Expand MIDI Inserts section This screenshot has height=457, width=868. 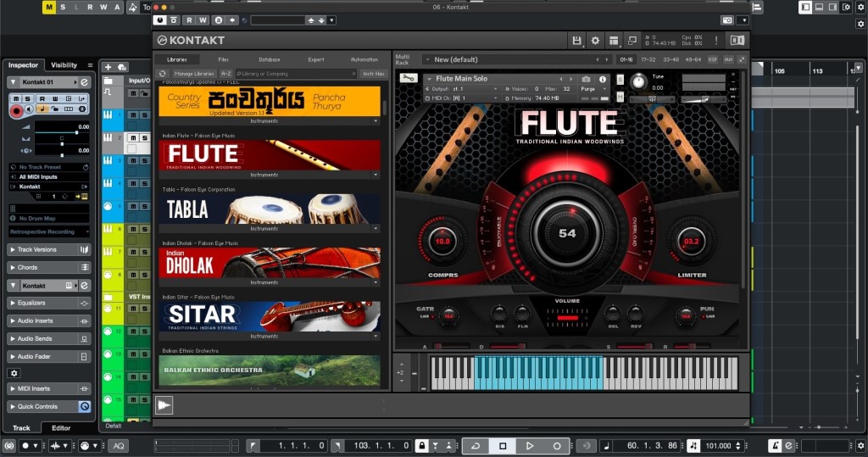click(x=48, y=389)
